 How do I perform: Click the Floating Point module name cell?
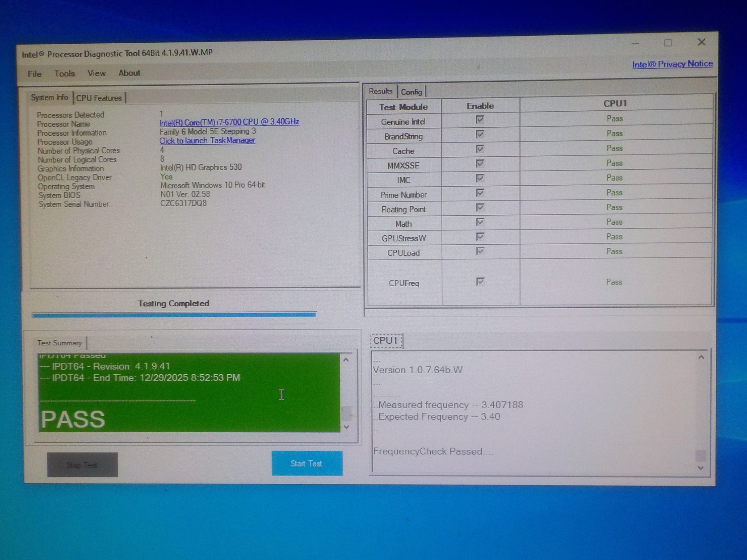click(x=404, y=209)
